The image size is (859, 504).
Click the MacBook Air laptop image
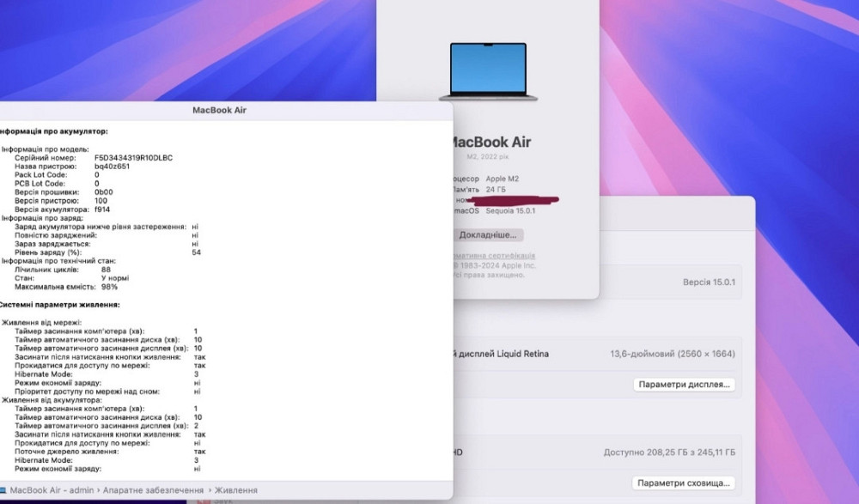click(488, 71)
